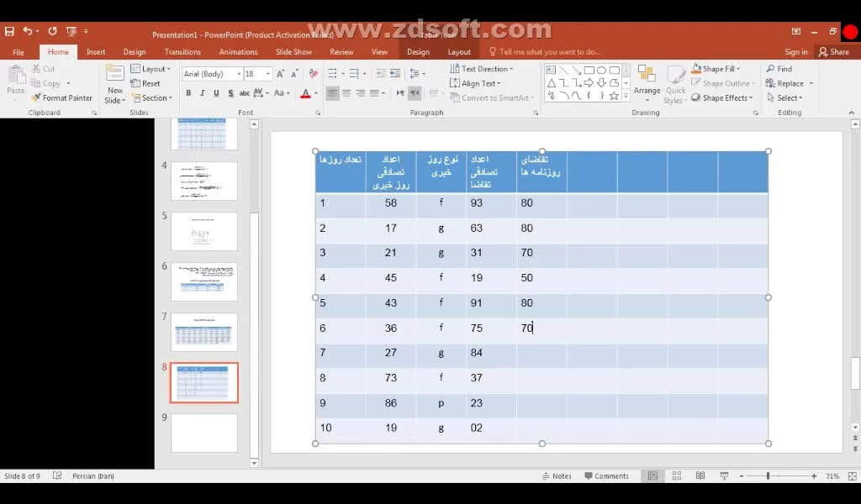Click the Notes button in status bar
This screenshot has height=504, width=861.
pyautogui.click(x=557, y=476)
